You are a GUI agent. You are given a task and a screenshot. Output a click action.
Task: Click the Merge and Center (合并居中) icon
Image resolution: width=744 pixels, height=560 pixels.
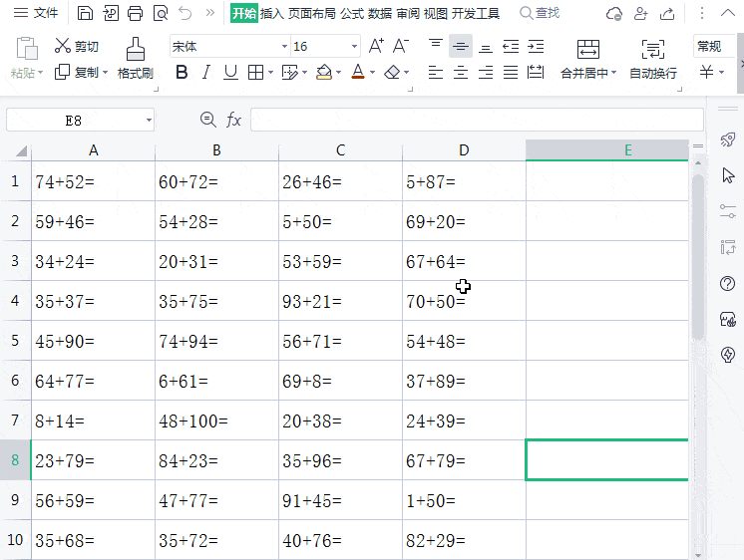588,49
